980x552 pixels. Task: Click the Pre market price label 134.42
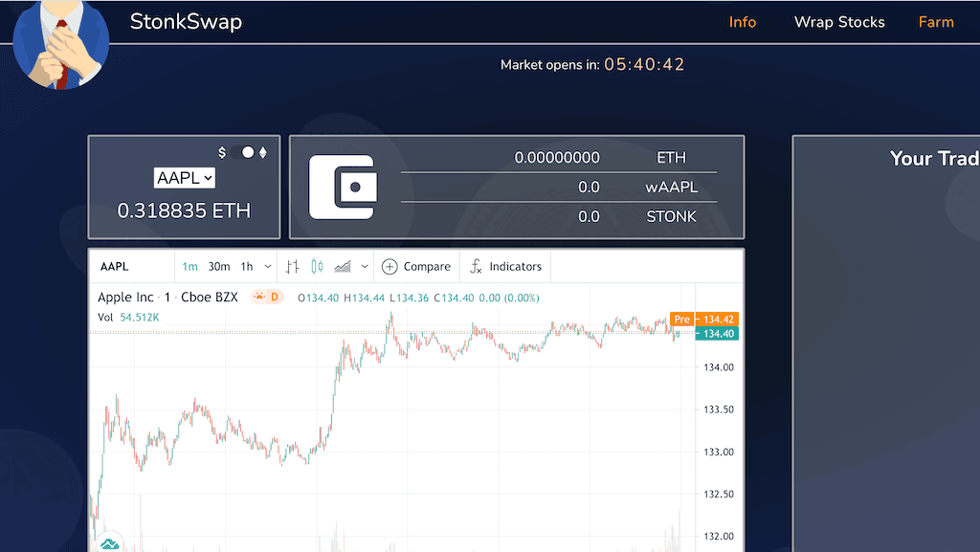[x=704, y=320]
